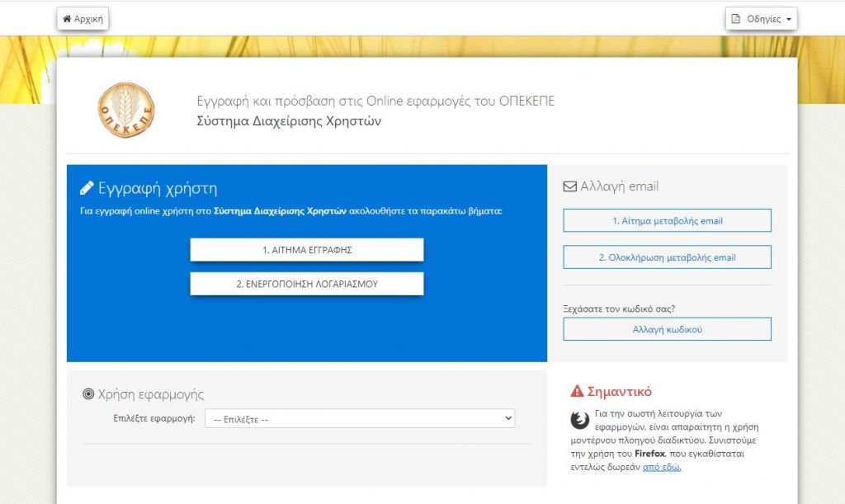Click the Επιλέξτε εφαρμογή label

tap(154, 419)
